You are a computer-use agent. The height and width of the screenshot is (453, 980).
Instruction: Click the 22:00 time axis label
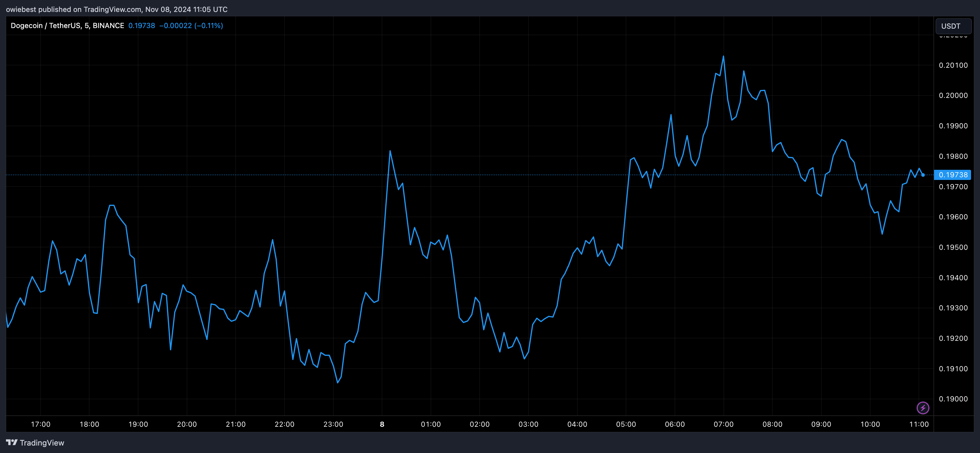[x=285, y=424]
